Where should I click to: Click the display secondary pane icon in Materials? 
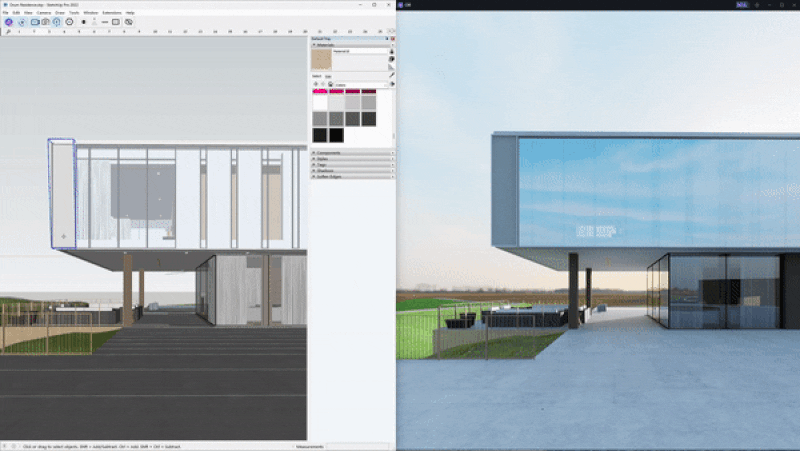(x=392, y=51)
